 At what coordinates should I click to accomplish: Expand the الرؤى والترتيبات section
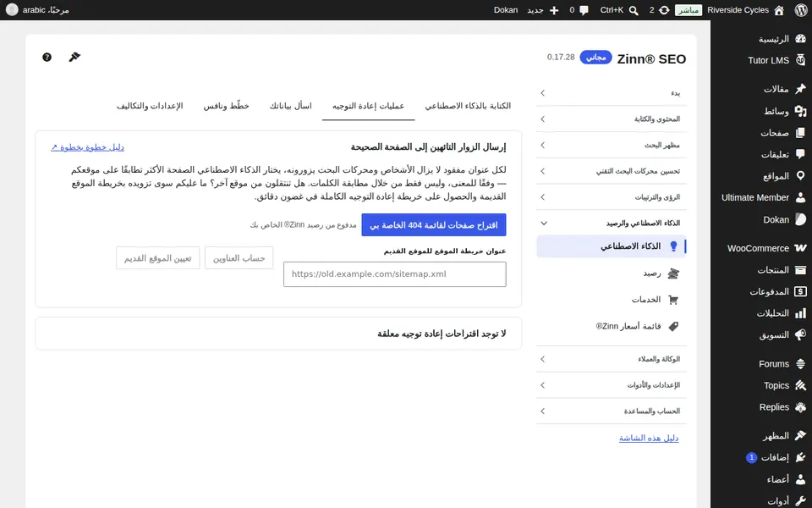point(612,197)
